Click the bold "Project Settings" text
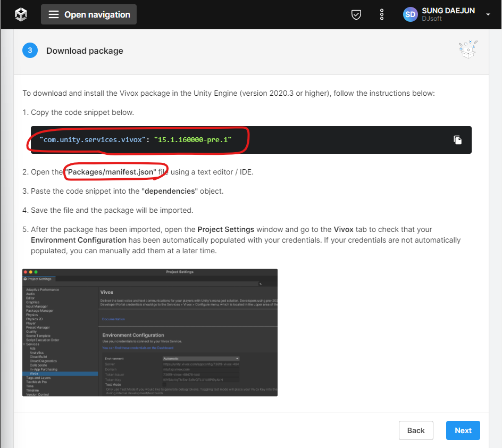The height and width of the screenshot is (448, 502). tap(225, 230)
